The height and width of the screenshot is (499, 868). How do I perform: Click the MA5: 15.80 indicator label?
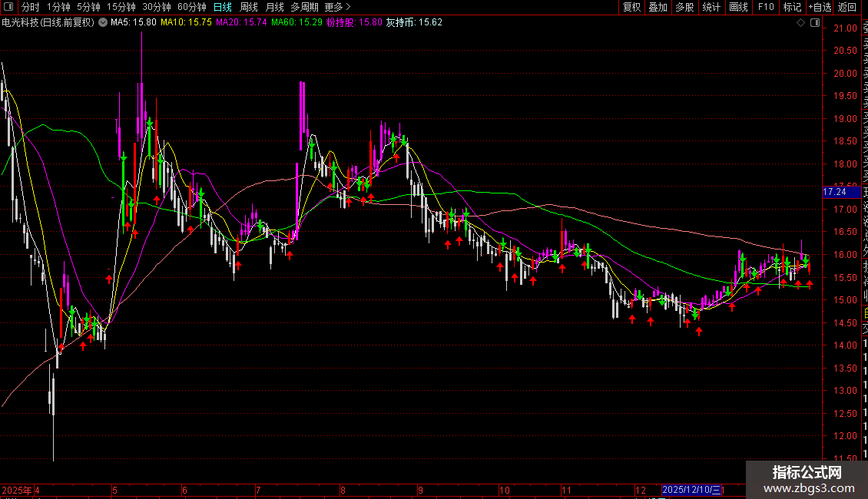click(x=134, y=23)
